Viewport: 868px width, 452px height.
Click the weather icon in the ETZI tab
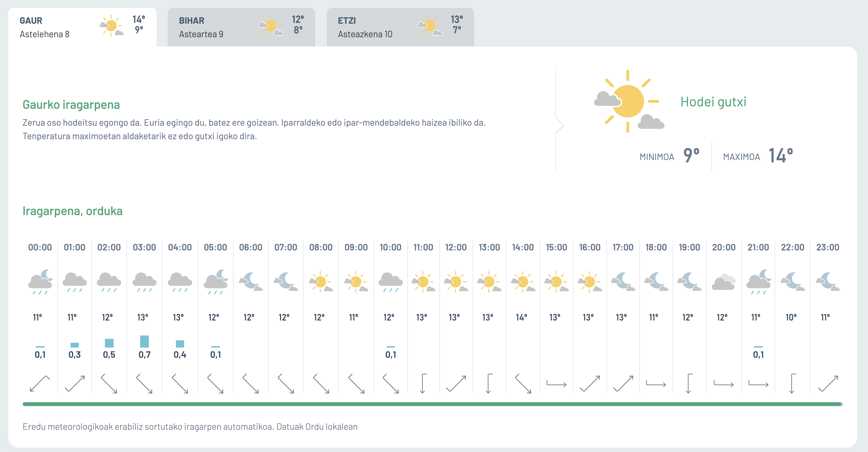click(430, 26)
